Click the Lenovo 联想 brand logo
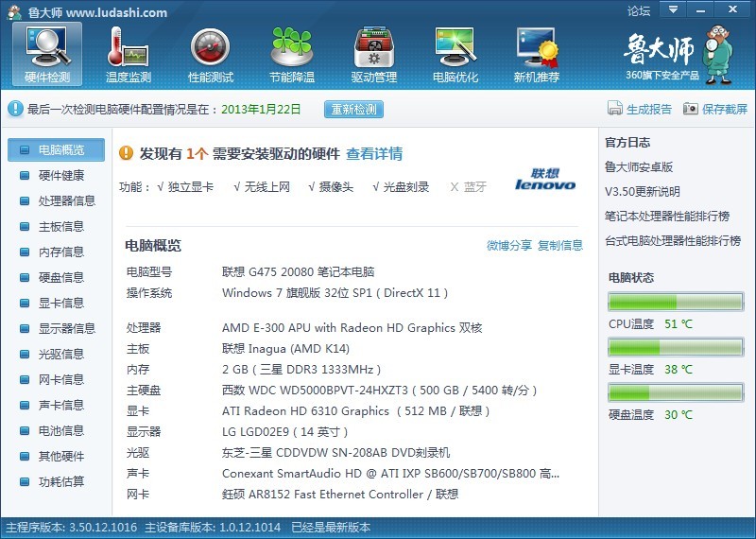 tap(545, 179)
